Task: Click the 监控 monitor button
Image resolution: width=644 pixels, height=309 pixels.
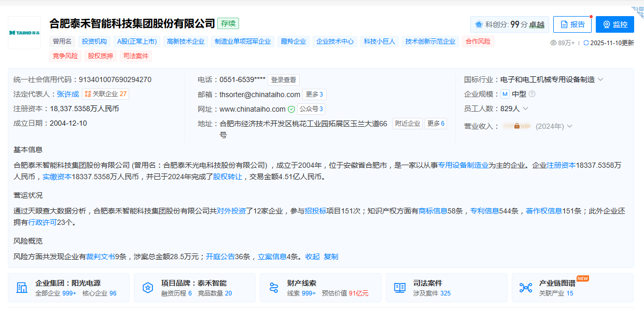Action: click(x=614, y=24)
